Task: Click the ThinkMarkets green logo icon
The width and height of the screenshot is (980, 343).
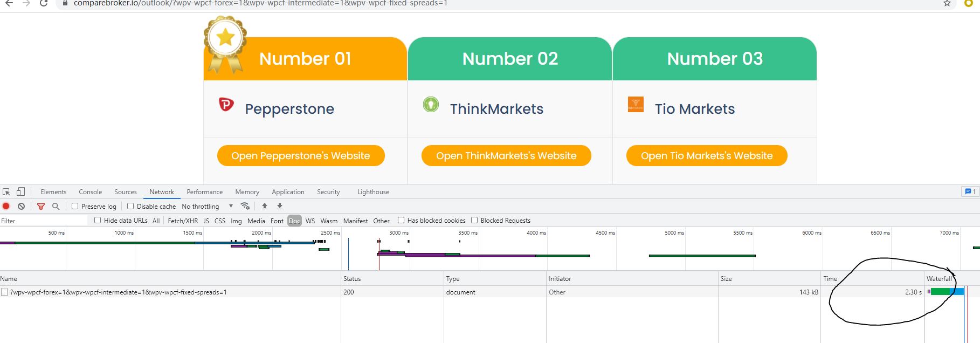Action: pos(431,104)
